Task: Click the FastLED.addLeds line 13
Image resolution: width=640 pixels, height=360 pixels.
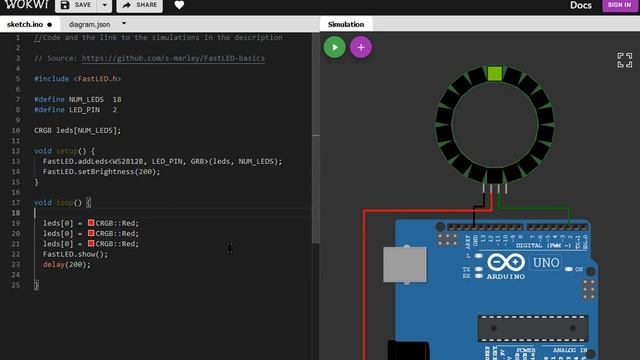Action: pos(162,161)
